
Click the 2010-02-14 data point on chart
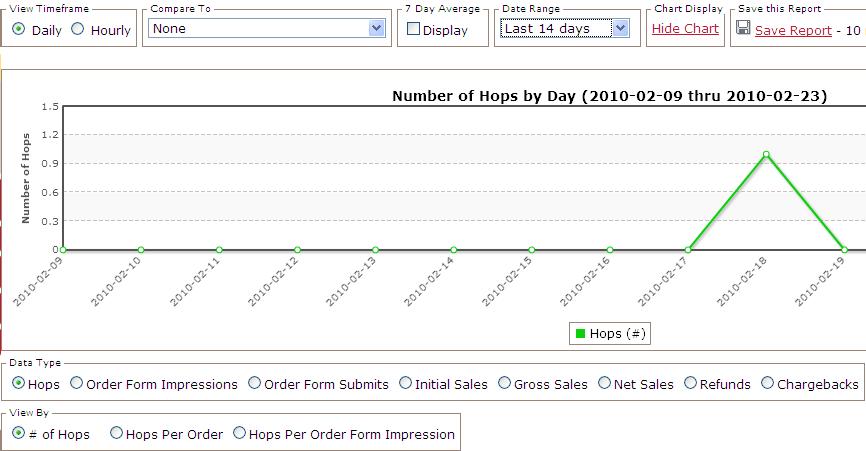pos(453,250)
